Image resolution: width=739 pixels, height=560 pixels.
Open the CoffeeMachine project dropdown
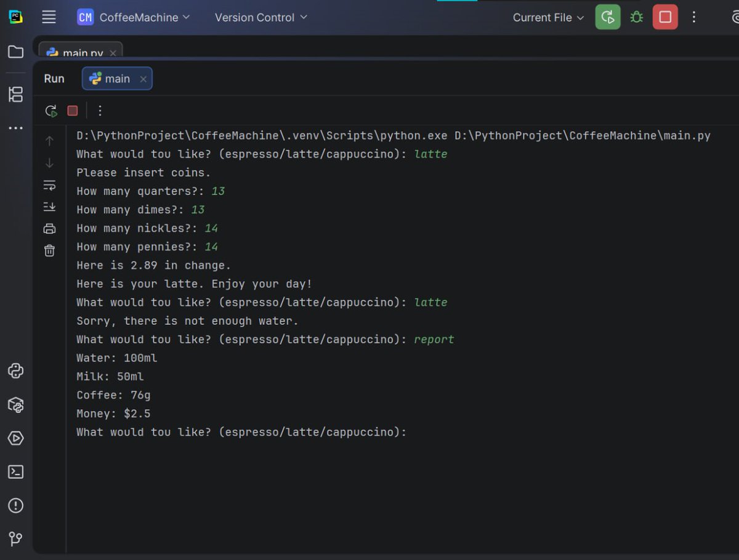(134, 17)
